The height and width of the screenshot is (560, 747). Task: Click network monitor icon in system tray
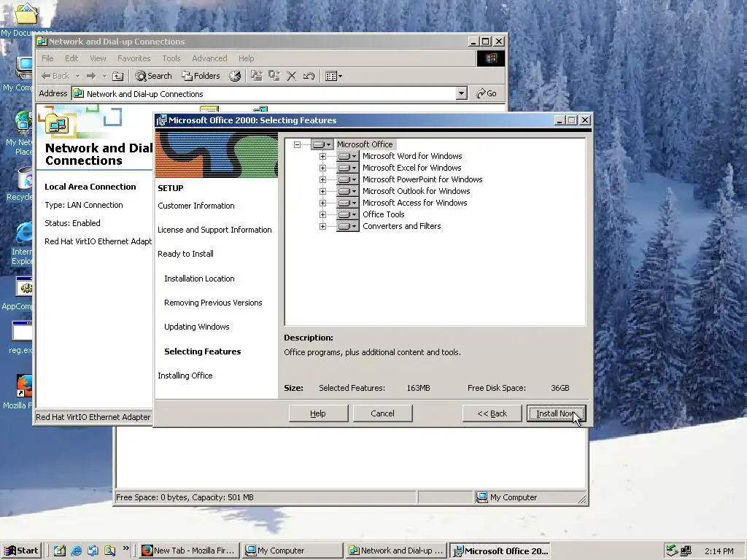coord(686,551)
